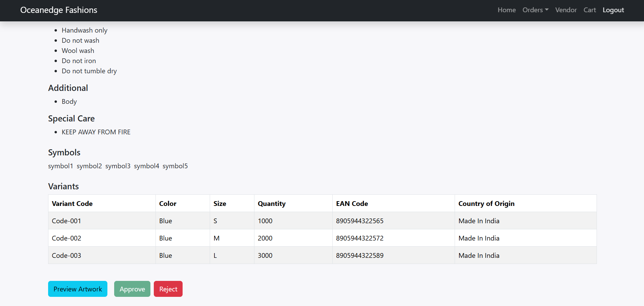
Task: Open the Vendor page
Action: click(566, 10)
